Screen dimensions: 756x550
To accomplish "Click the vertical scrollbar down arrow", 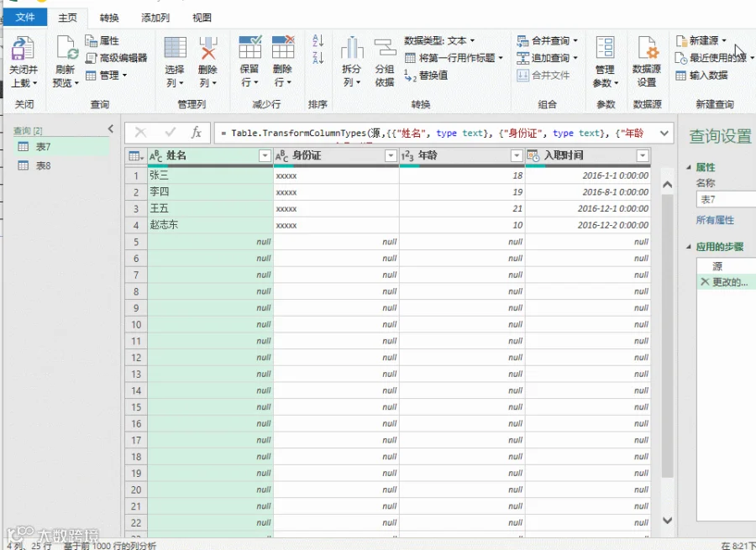I will (x=667, y=521).
